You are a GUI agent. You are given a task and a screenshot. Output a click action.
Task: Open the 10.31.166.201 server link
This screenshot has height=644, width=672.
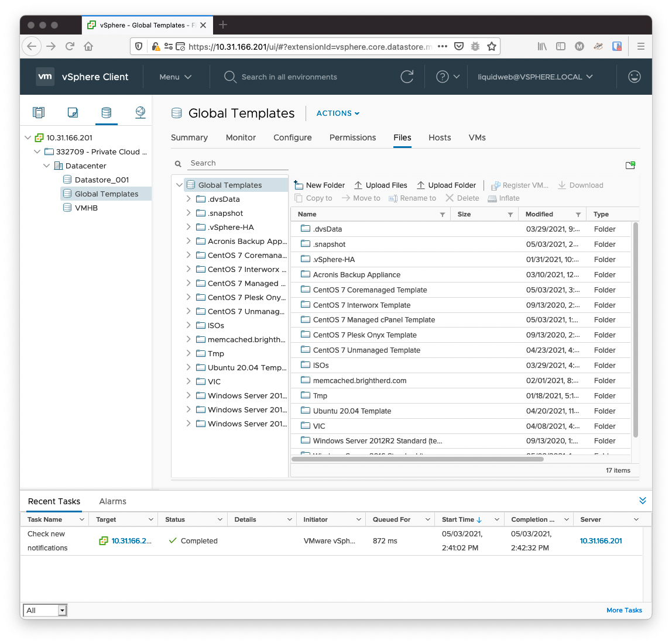tap(601, 541)
